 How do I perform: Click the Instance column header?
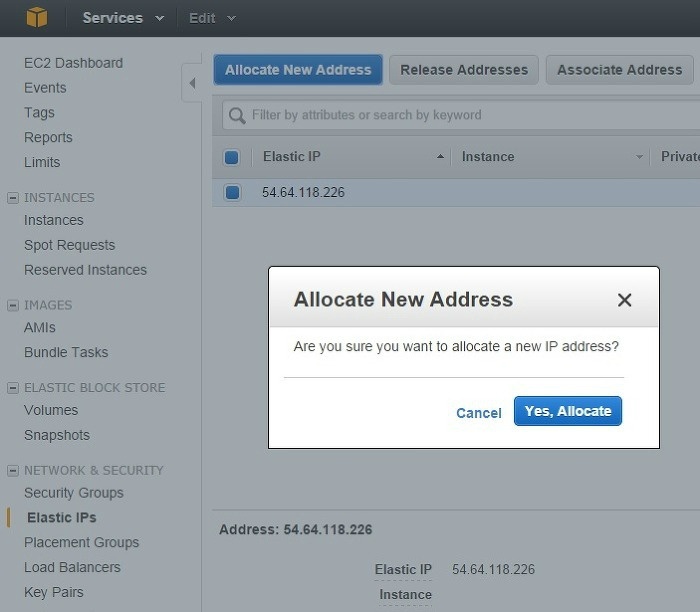coord(488,157)
